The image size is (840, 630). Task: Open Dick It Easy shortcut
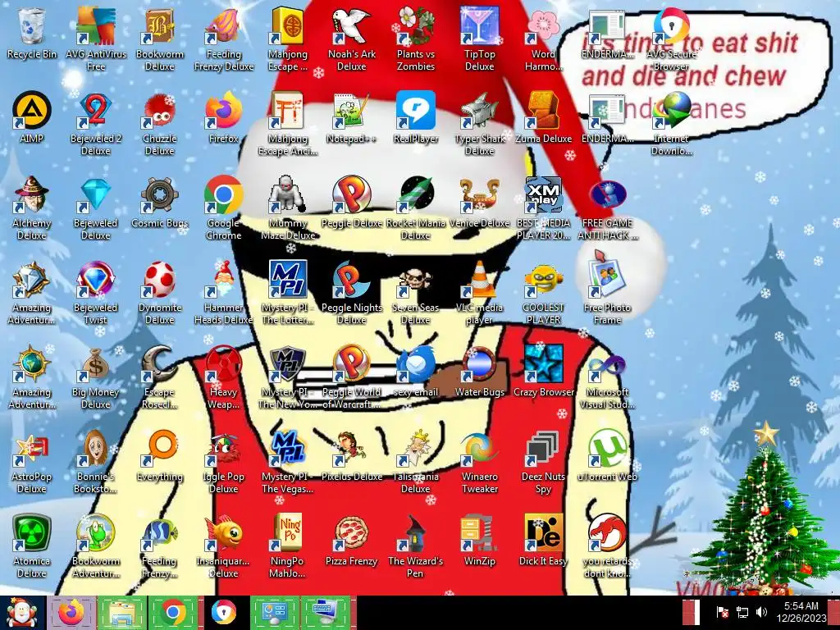click(543, 541)
